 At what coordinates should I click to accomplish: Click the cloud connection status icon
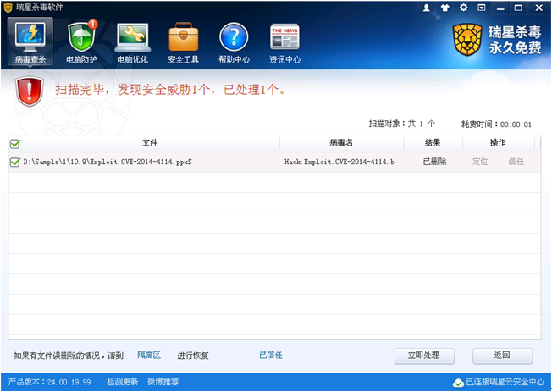click(x=458, y=383)
